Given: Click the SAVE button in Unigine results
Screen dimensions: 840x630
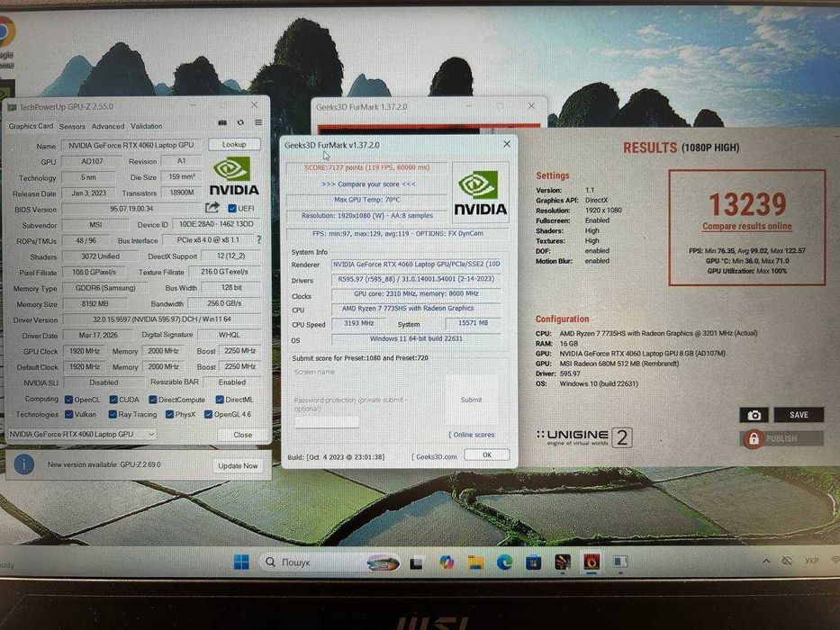Looking at the screenshot, I should point(799,415).
